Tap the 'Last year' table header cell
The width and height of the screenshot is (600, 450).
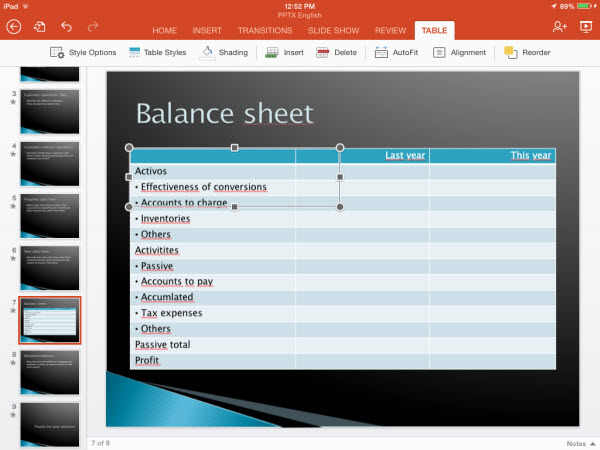click(x=384, y=155)
